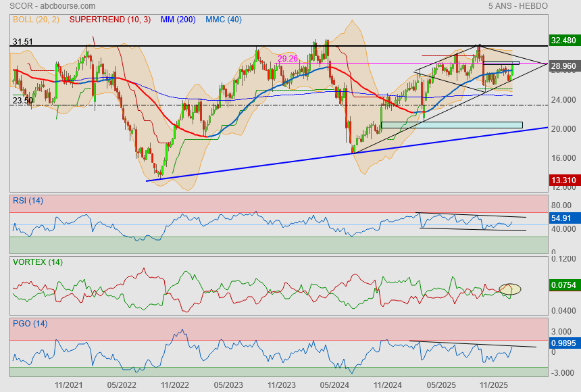
Task: Click the magenta 29.26 price annotation
Action: 288,59
